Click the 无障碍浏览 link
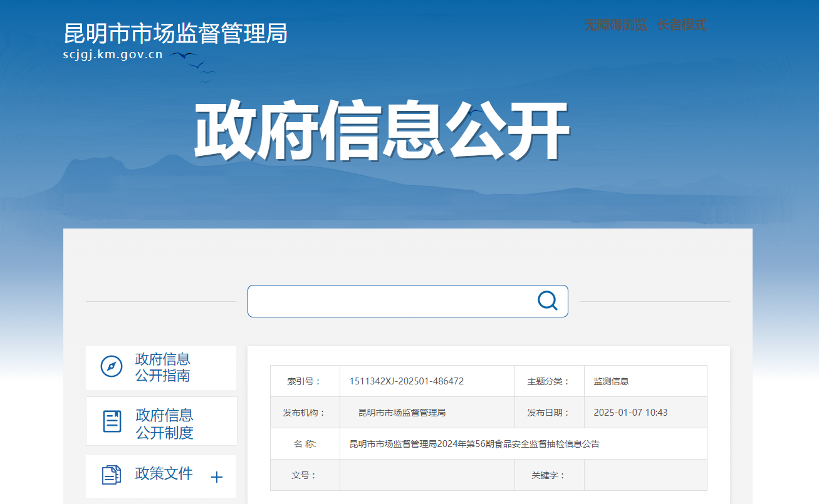The image size is (819, 504). point(615,25)
